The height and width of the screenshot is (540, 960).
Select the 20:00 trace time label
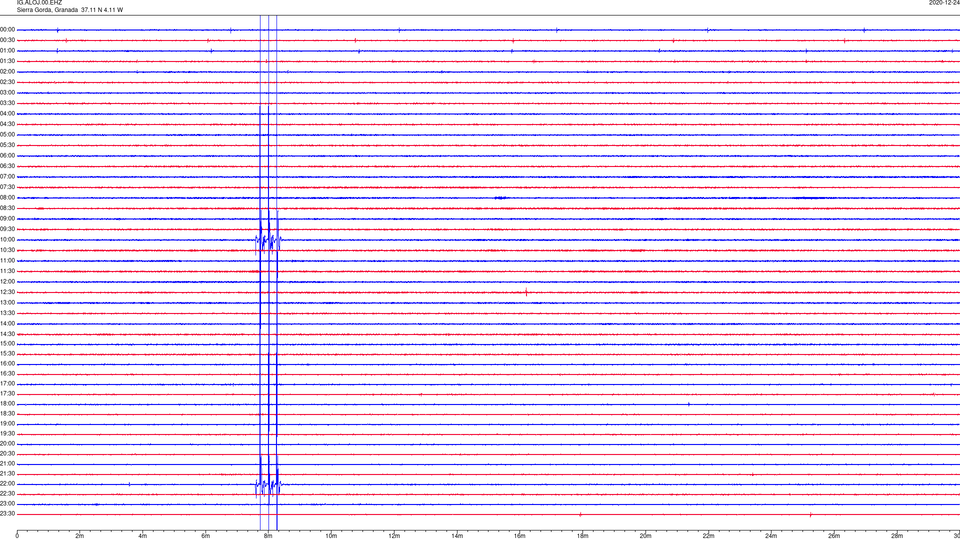click(x=7, y=444)
